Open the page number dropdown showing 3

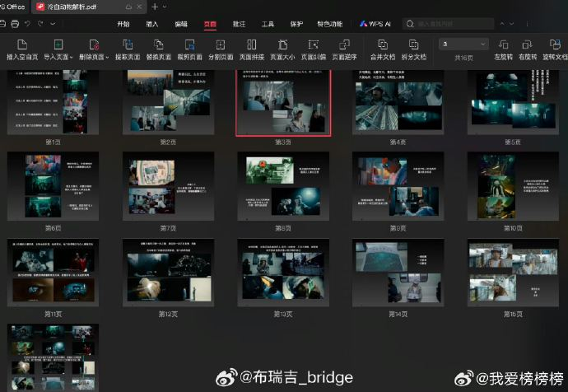coord(463,44)
